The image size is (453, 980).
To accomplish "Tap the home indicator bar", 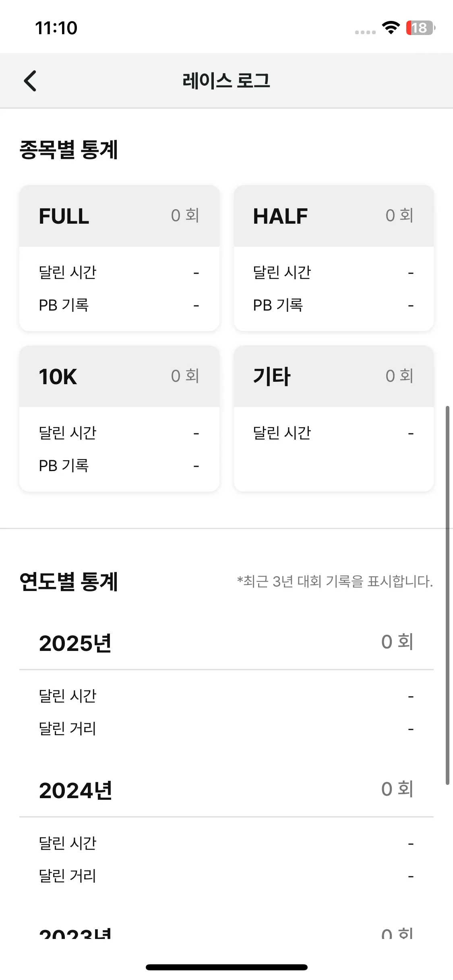I will click(x=226, y=967).
